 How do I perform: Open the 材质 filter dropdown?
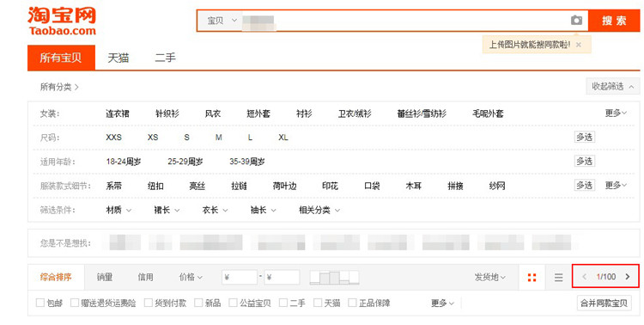click(118, 210)
